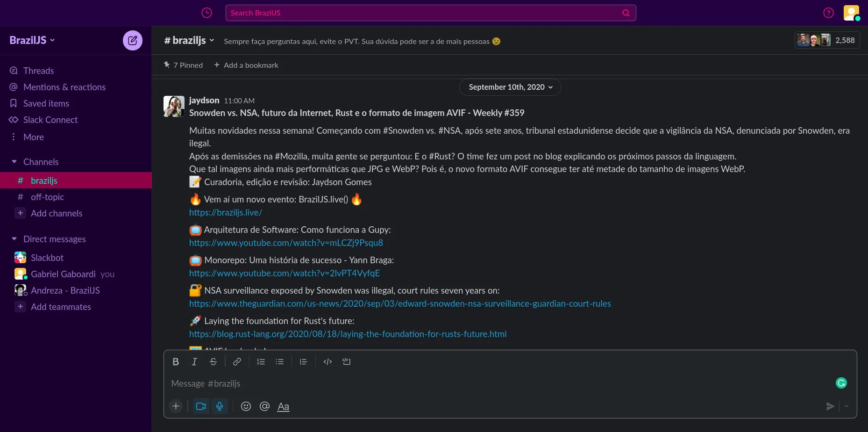Click the 11:00 AM message timestamp
The height and width of the screenshot is (432, 868).
[239, 101]
